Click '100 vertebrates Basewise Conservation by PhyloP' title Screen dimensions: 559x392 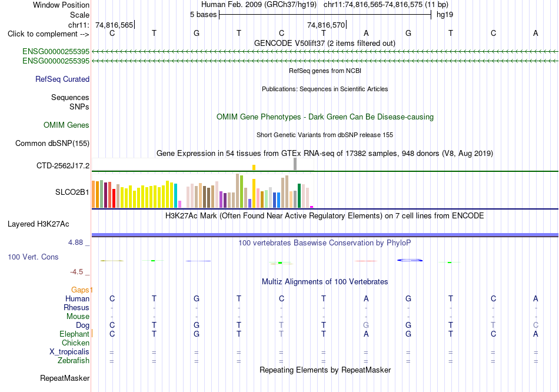click(325, 243)
